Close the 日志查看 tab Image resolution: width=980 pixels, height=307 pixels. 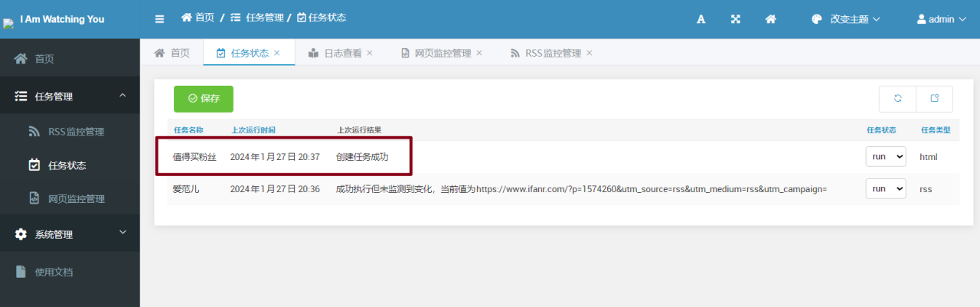click(369, 53)
